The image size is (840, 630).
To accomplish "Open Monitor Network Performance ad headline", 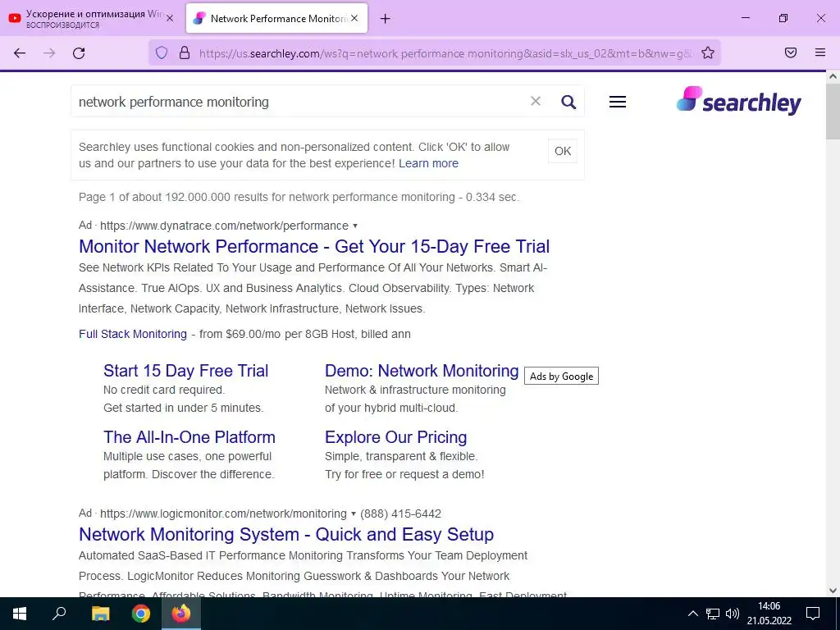I will [x=314, y=246].
